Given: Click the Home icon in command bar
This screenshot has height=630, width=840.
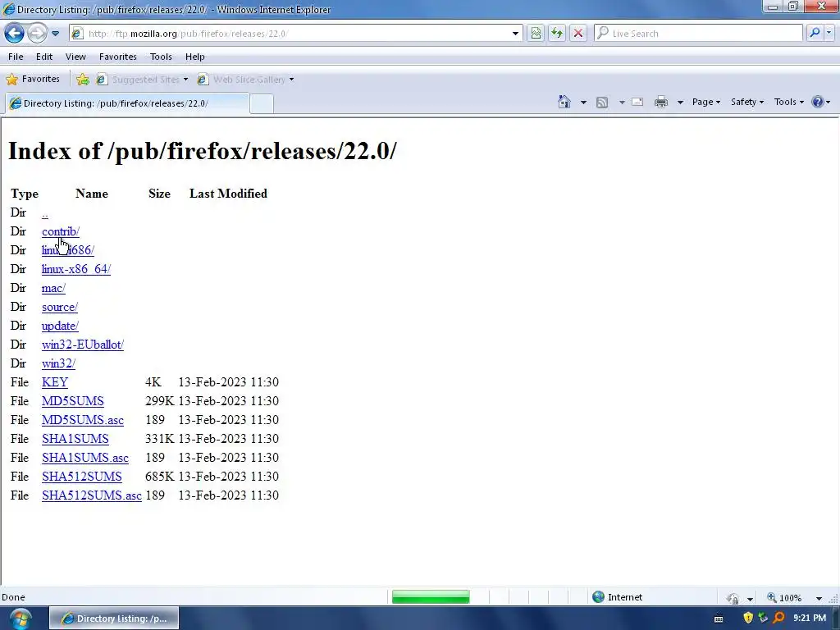Looking at the screenshot, I should coord(564,102).
